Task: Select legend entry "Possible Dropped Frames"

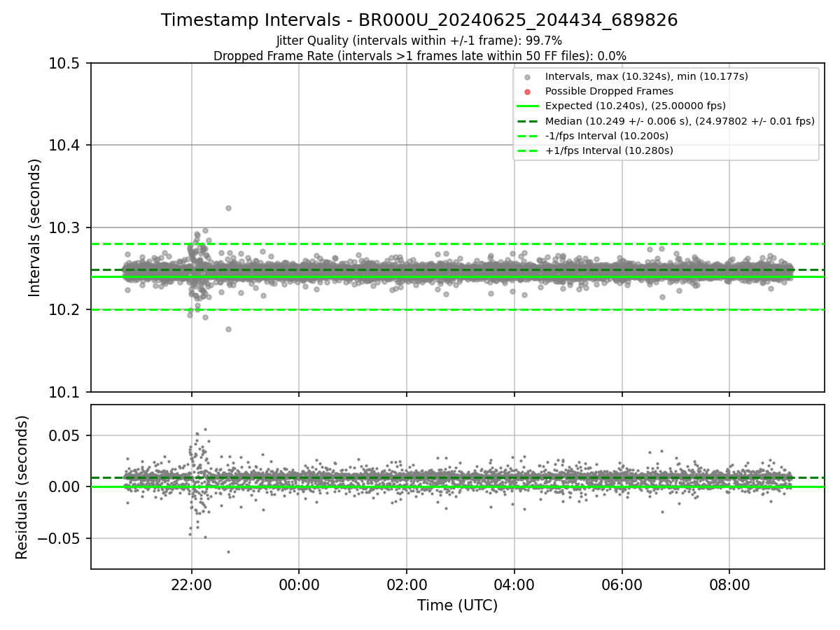Action: (x=609, y=91)
